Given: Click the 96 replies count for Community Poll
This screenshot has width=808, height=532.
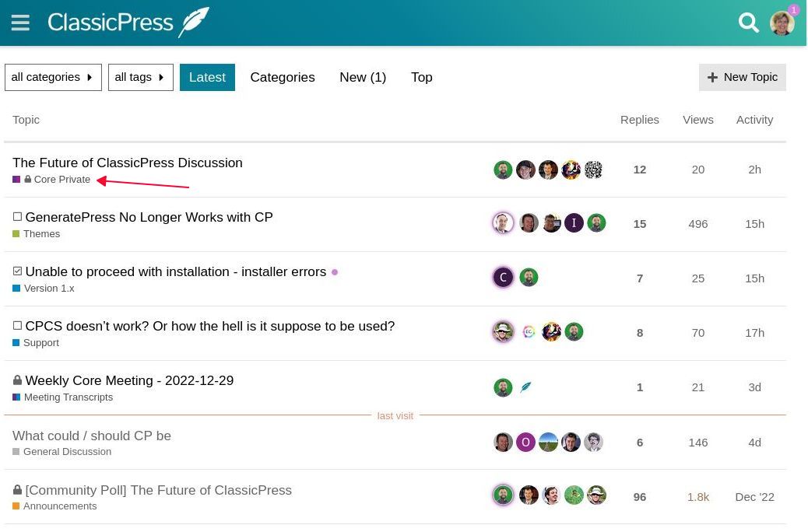Looking at the screenshot, I should click(640, 497).
